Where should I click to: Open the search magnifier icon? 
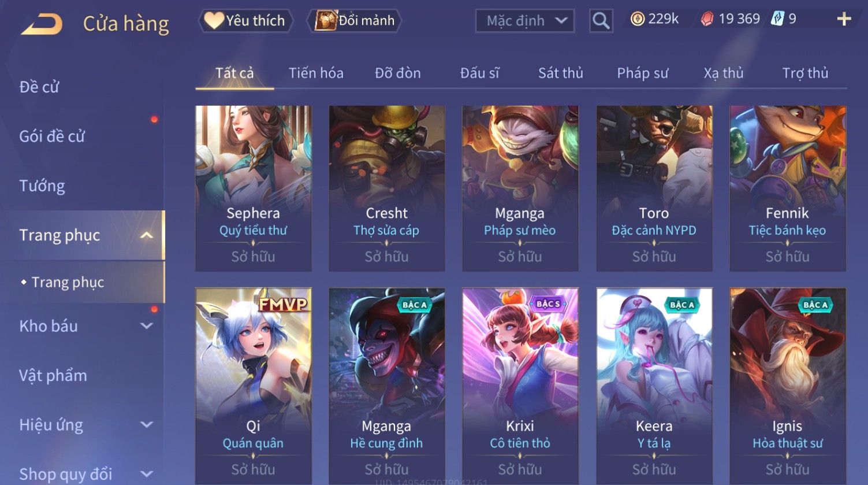tap(601, 21)
